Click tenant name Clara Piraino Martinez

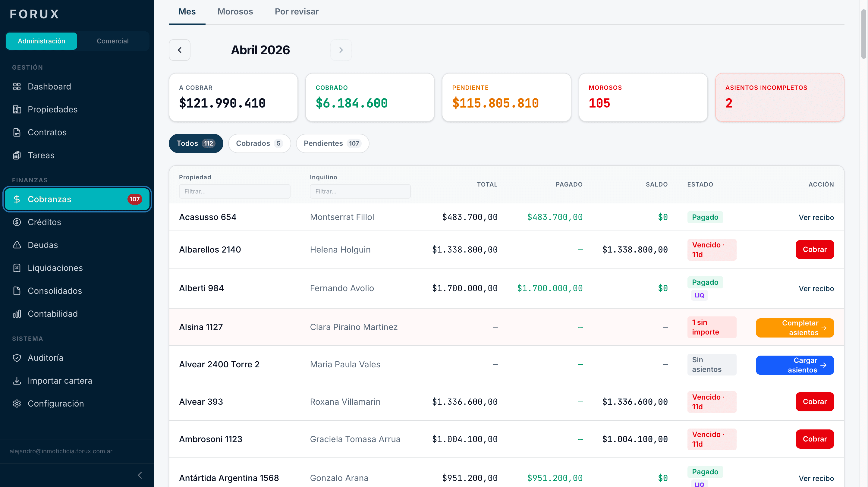click(x=354, y=327)
